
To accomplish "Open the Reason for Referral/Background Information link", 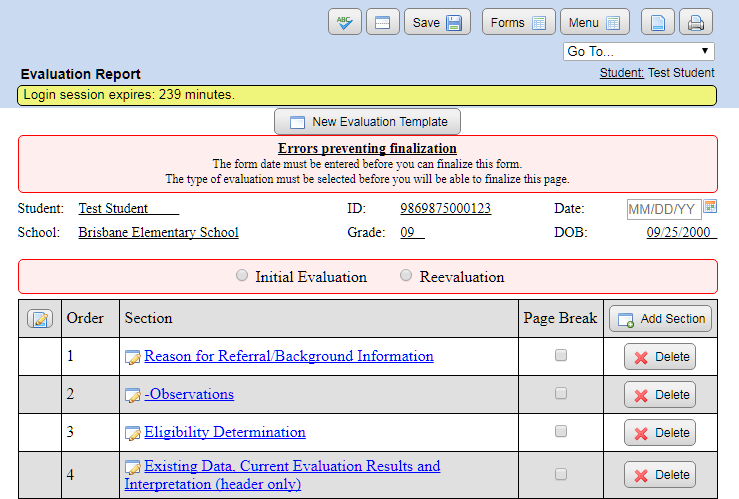I will pos(288,356).
